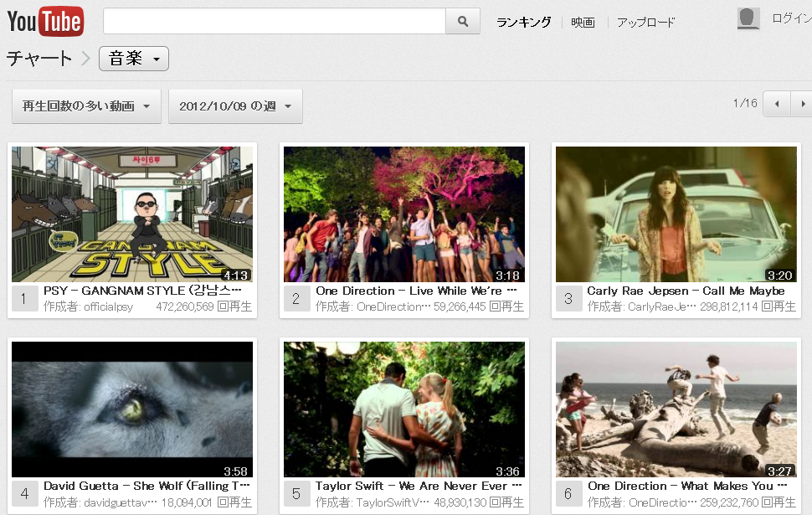Open Carly Rae Jepsen Call Me Maybe thumbnail

pyautogui.click(x=676, y=214)
